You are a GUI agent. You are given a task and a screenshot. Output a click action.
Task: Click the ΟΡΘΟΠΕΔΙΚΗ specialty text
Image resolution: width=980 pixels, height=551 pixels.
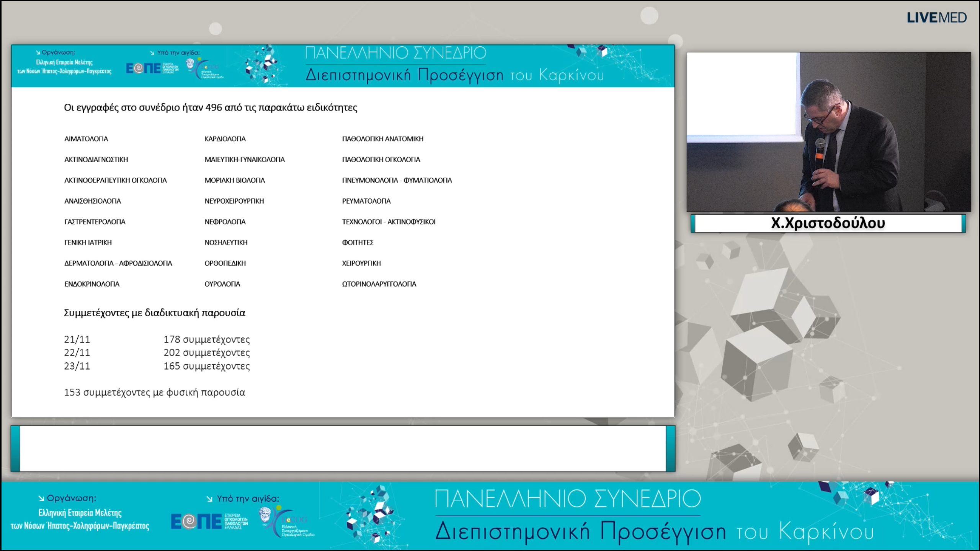[225, 263]
